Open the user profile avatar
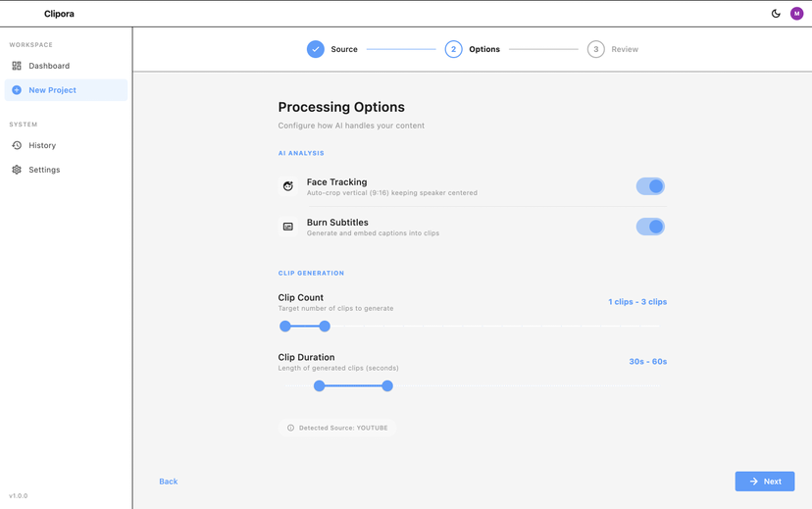Image resolution: width=812 pixels, height=509 pixels. tap(796, 14)
